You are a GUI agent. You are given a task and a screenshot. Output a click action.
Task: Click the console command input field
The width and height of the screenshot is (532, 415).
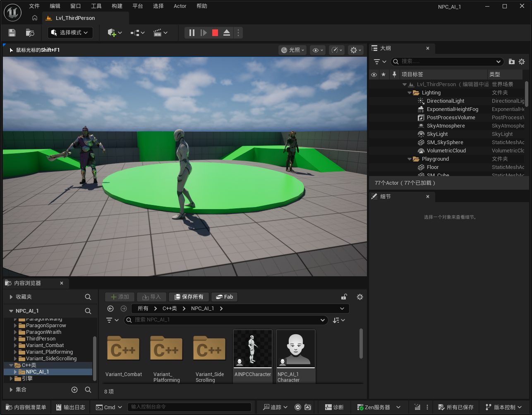(x=189, y=407)
